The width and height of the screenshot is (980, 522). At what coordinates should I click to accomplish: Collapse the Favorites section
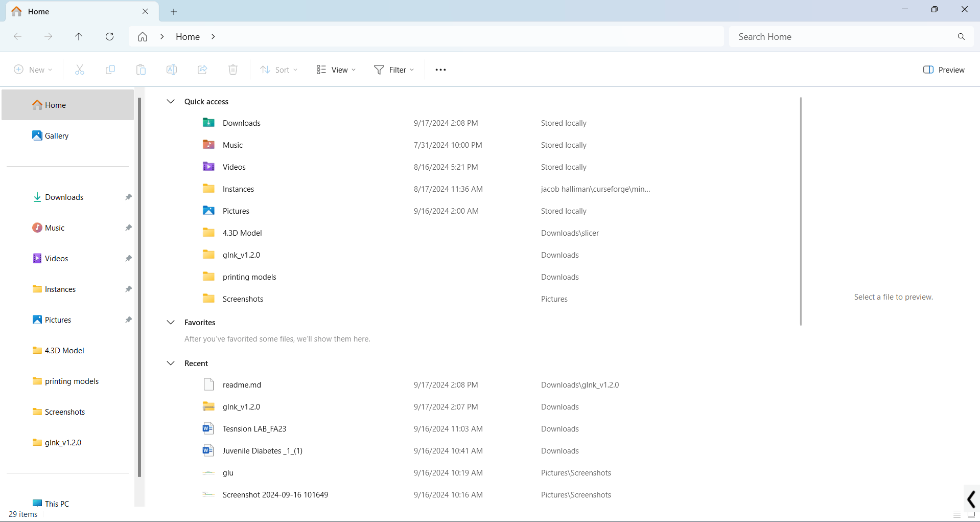pyautogui.click(x=171, y=322)
